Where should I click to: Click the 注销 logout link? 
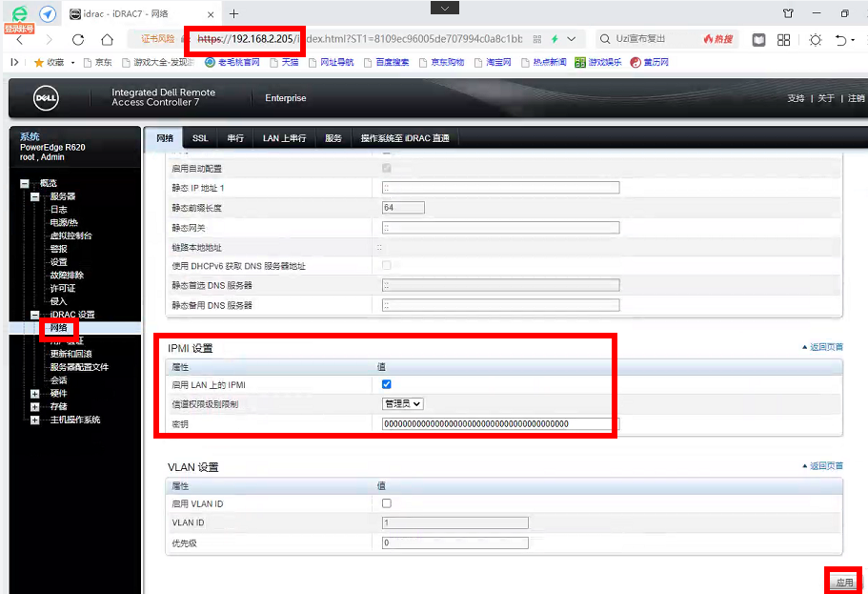856,98
